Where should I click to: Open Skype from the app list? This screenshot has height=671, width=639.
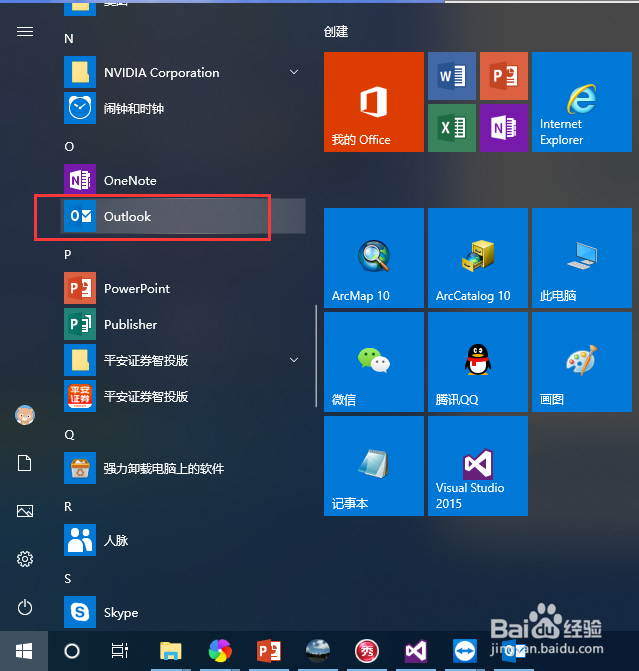click(x=184, y=612)
